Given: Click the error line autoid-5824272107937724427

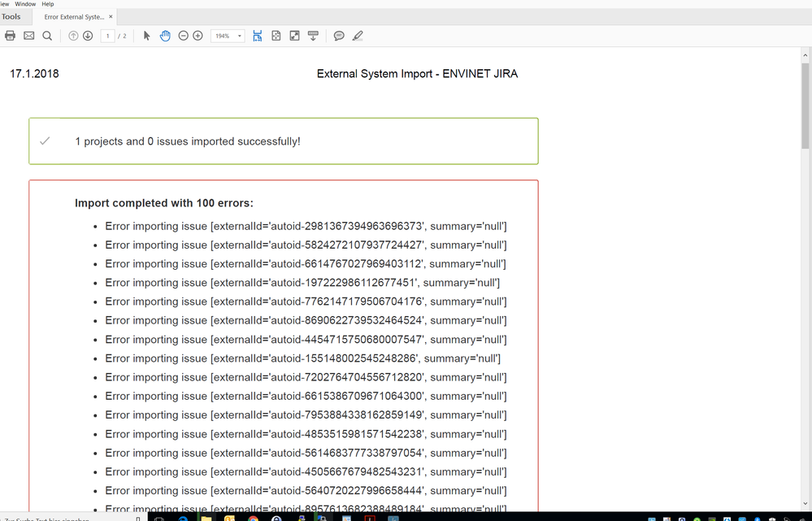Looking at the screenshot, I should point(306,245).
